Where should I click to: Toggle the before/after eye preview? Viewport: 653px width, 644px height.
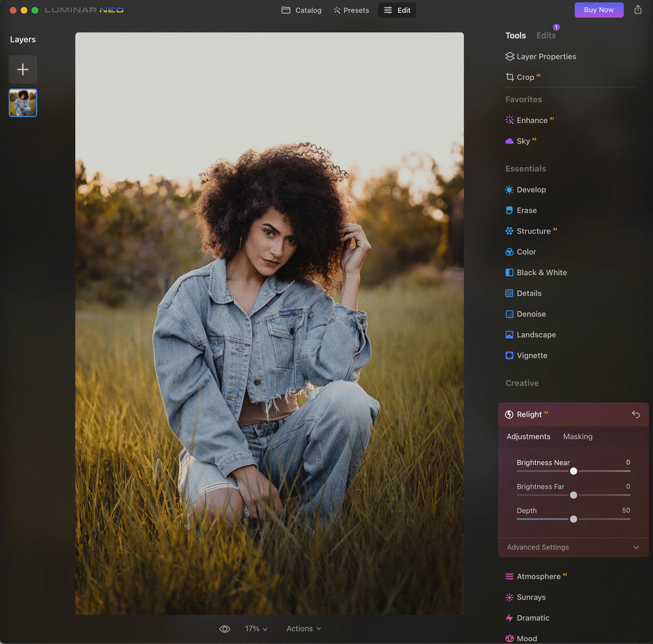coord(225,629)
